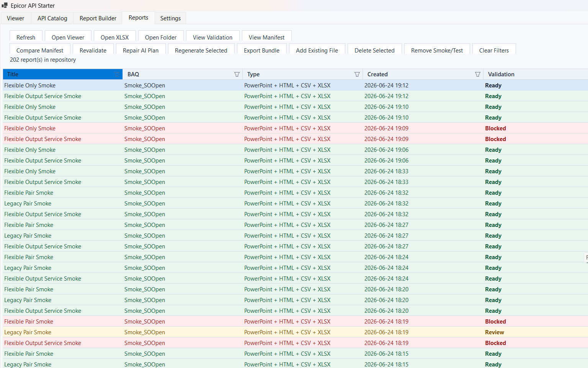Viewport: 588px width, 368px height.
Task: Click Review status in Validation column
Action: (x=495, y=332)
